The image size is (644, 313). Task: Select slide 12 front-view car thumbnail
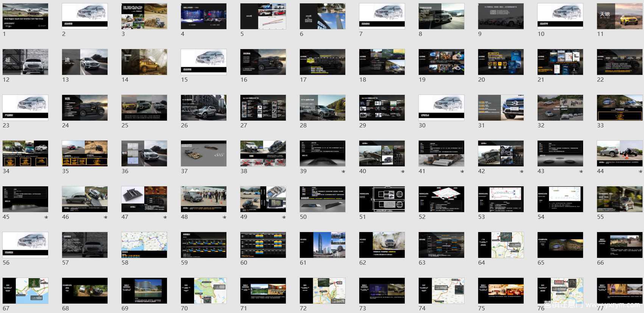coord(25,62)
